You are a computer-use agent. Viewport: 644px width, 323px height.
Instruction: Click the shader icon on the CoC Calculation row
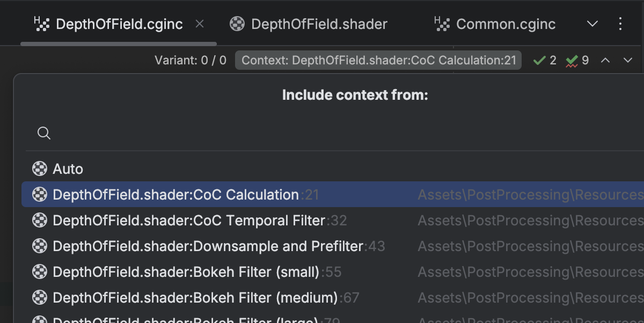pyautogui.click(x=40, y=194)
